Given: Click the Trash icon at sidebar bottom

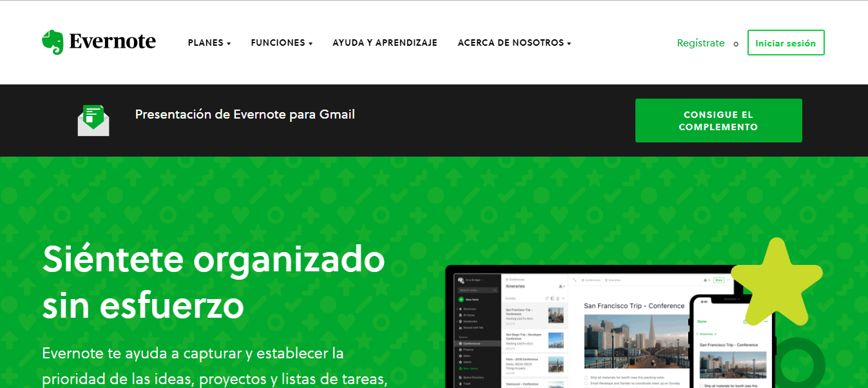Looking at the screenshot, I should point(461,383).
